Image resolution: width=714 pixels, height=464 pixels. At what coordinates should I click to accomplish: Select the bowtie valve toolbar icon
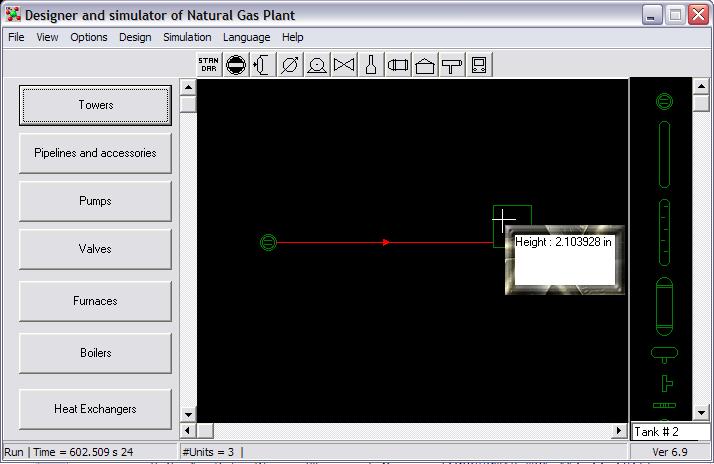coord(344,65)
